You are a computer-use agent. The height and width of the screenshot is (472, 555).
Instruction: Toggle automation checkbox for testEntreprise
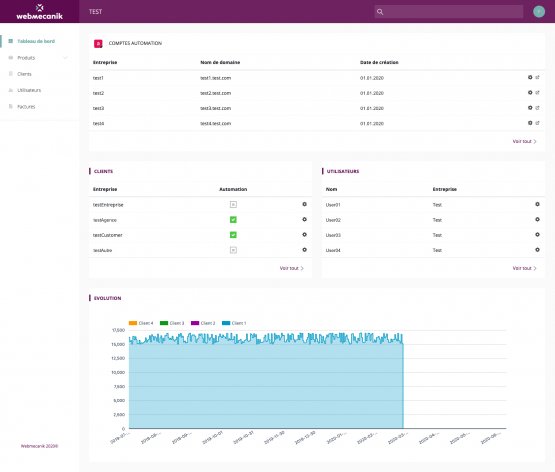coord(233,205)
